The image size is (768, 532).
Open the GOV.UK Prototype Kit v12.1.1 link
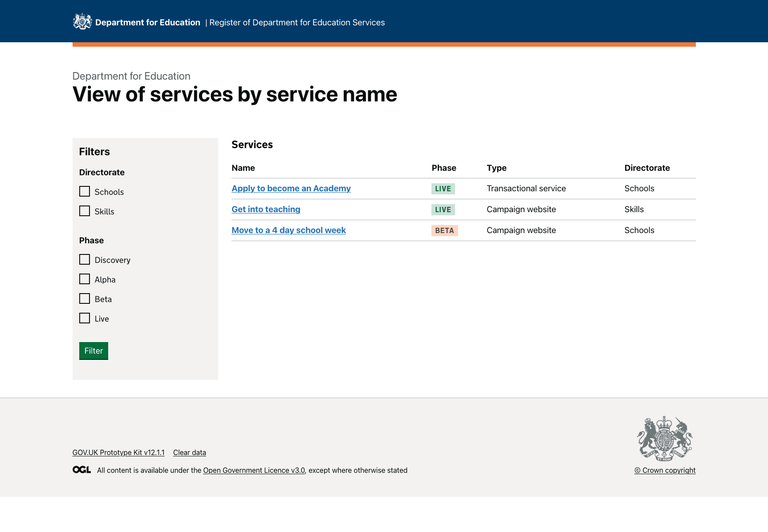coord(118,452)
